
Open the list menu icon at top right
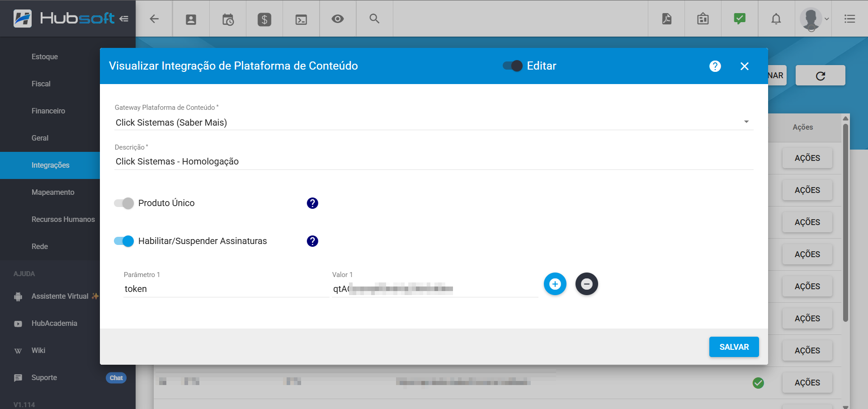pos(850,19)
